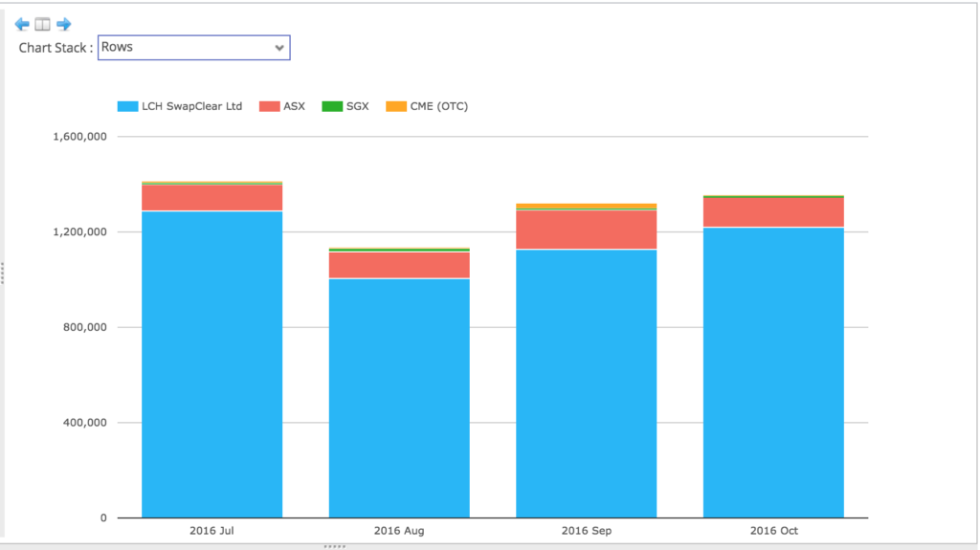Screen dimensions: 980x550
Task: Click the 400,000 y-axis label
Action: click(x=84, y=423)
